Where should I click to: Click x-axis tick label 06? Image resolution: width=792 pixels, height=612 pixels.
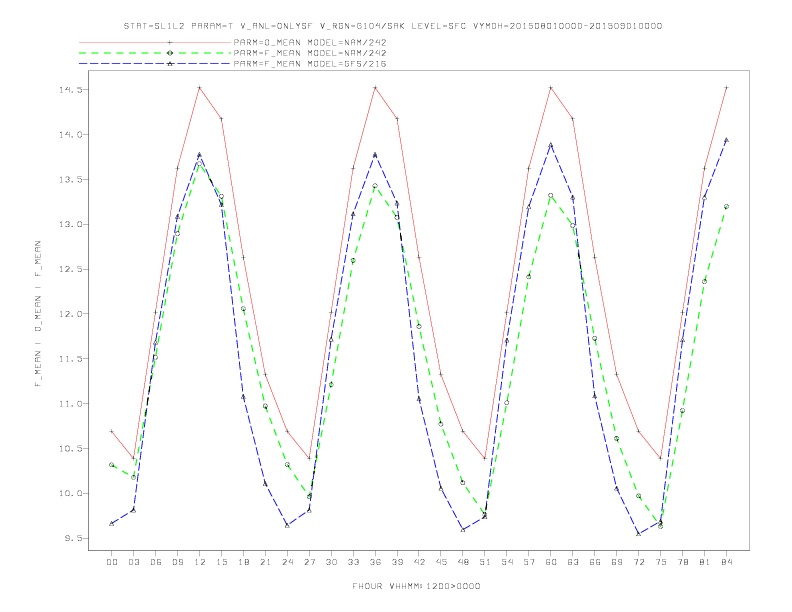tap(156, 562)
